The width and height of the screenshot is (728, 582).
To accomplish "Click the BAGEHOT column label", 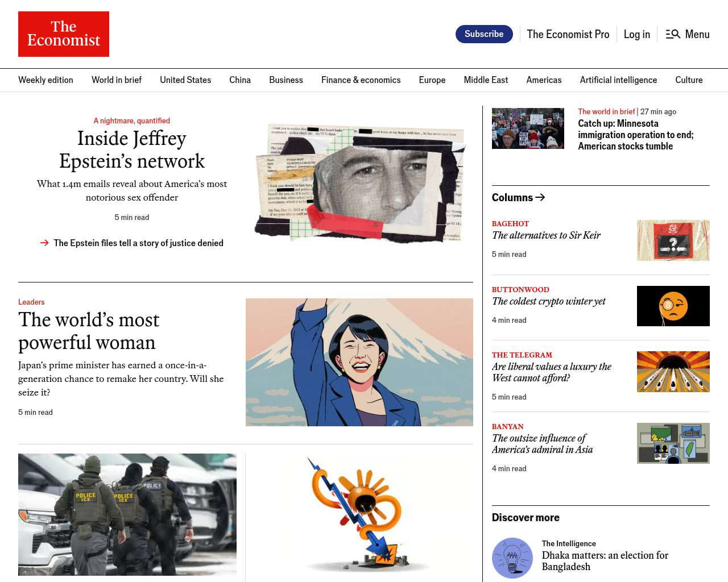I will [x=510, y=224].
